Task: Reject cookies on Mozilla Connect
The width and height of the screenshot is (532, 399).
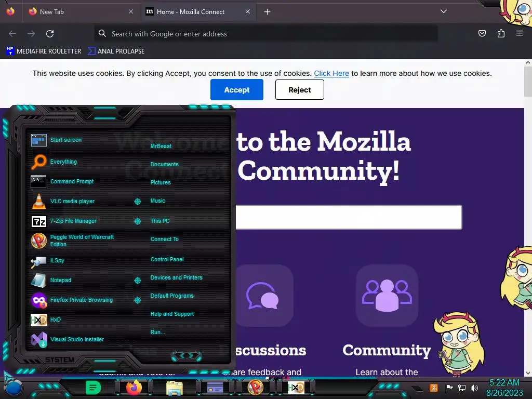Action: click(x=300, y=89)
